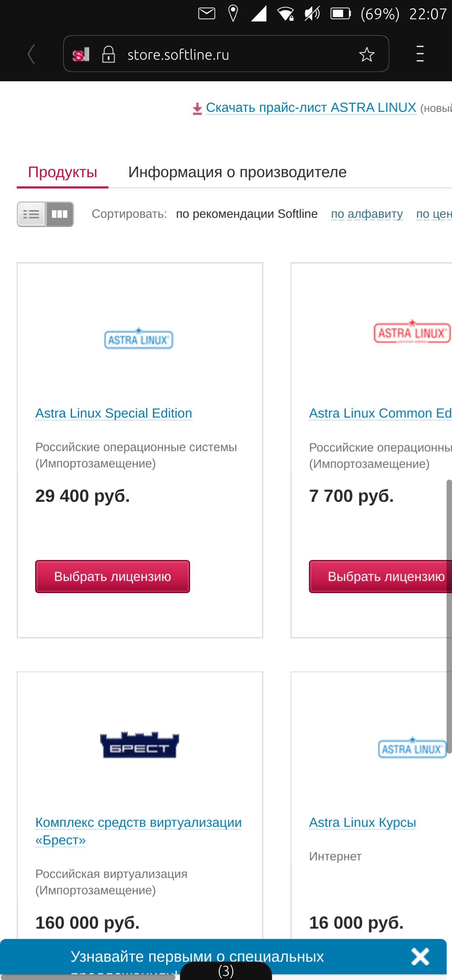Image resolution: width=452 pixels, height=980 pixels.
Task: Close the special offers banner
Action: pyautogui.click(x=420, y=957)
